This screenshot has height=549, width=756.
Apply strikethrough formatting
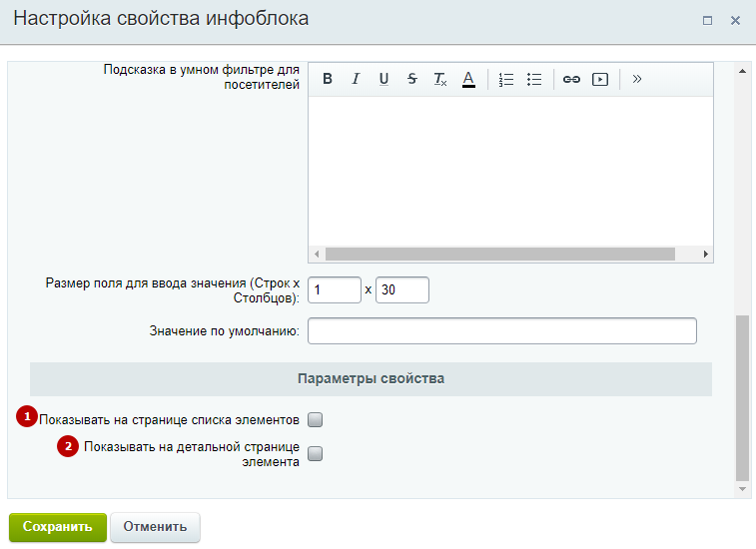tap(411, 79)
